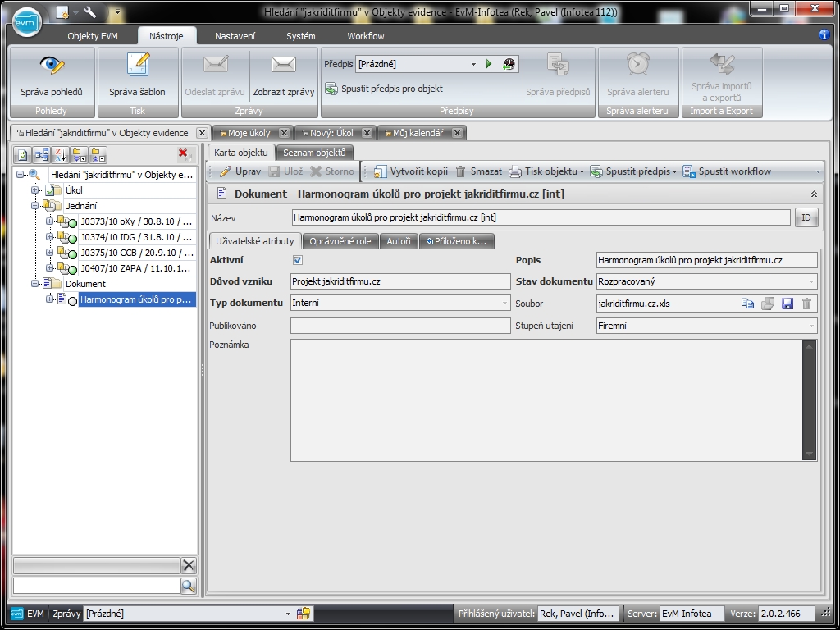Toggle the Aktivní checkbox
The image size is (840, 630).
click(298, 260)
